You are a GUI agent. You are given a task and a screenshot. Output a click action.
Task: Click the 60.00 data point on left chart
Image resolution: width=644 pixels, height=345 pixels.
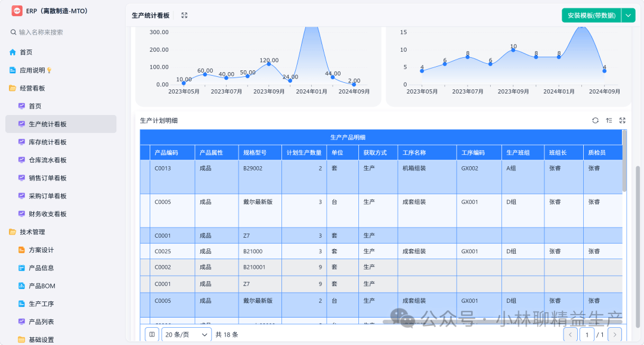tap(205, 74)
